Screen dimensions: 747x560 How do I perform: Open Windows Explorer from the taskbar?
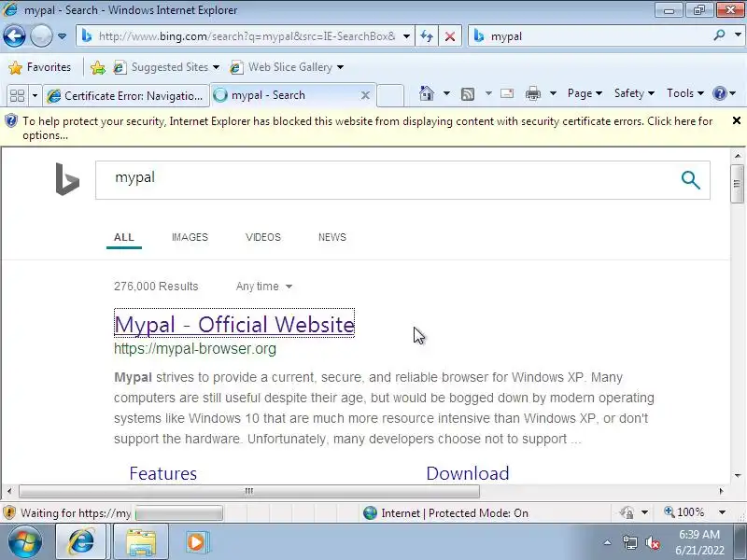(141, 542)
